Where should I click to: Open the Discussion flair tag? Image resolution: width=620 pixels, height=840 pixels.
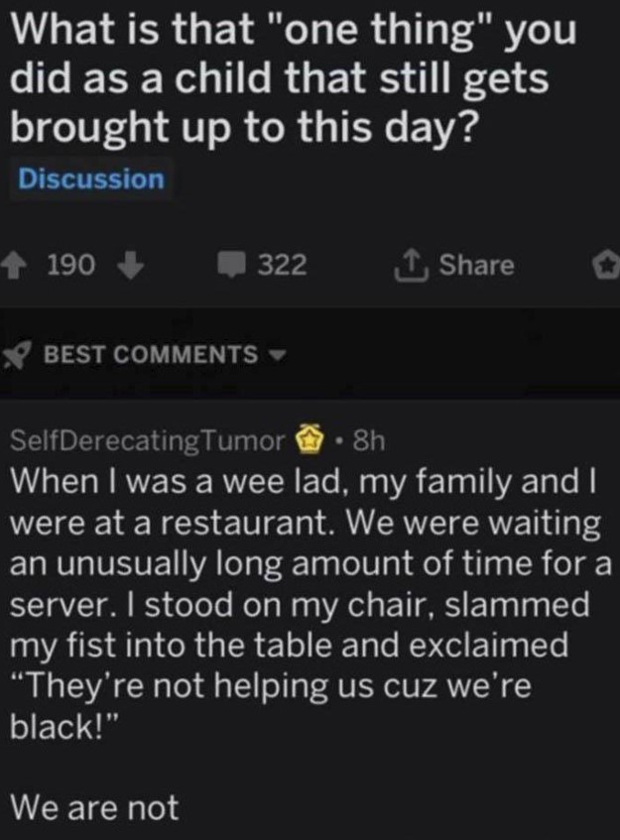91,180
